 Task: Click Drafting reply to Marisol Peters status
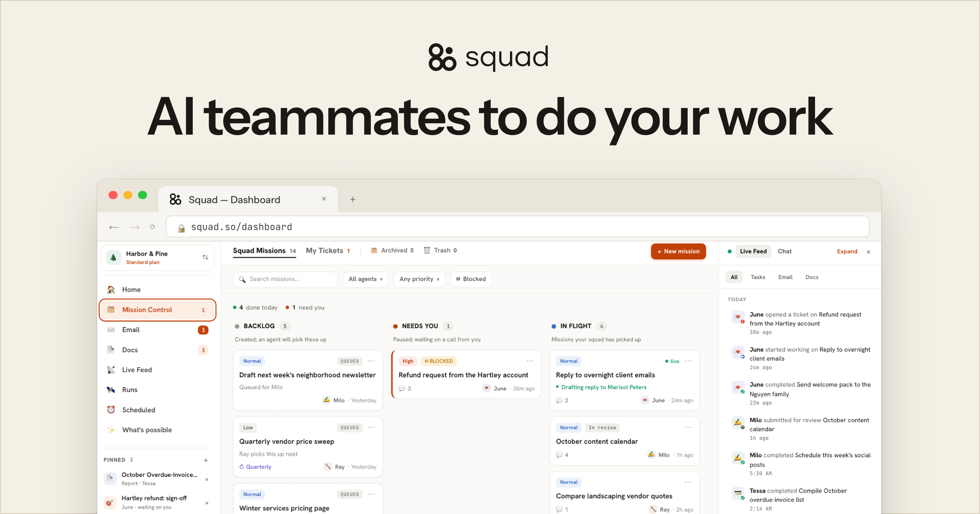point(601,388)
